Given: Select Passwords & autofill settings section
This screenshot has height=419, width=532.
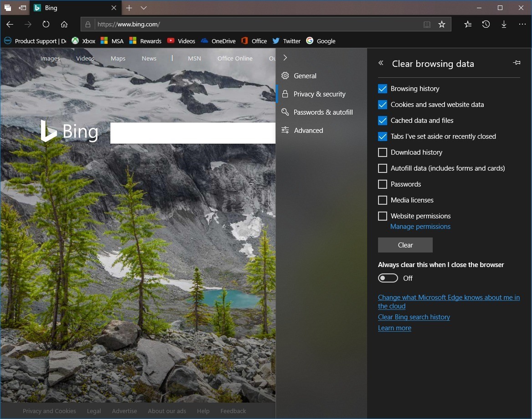Looking at the screenshot, I should [x=321, y=112].
